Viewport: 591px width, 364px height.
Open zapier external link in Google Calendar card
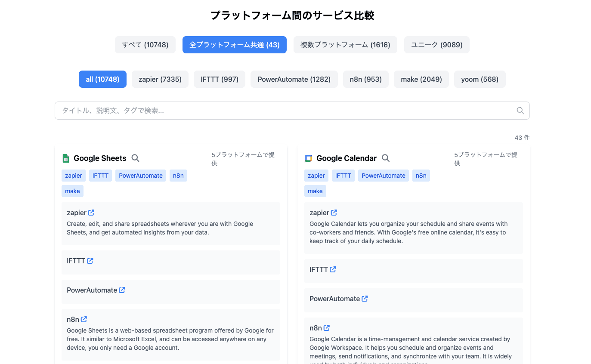click(334, 213)
